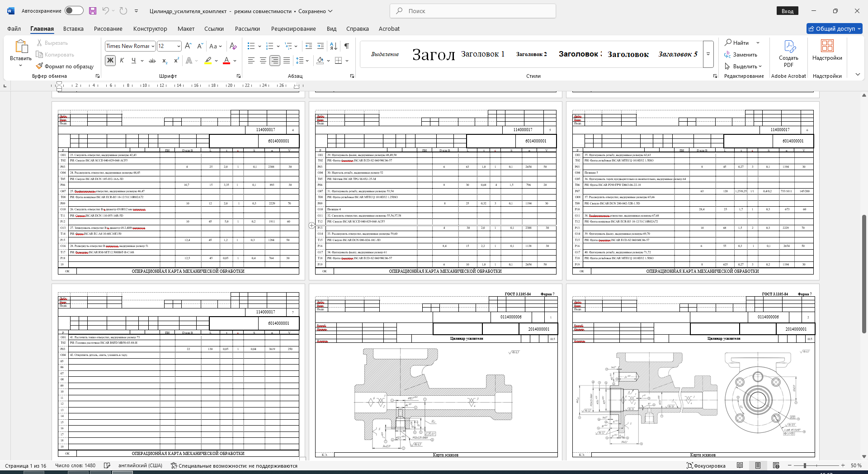Click the Format Painter brush icon
This screenshot has width=868, height=474.
click(40, 66)
